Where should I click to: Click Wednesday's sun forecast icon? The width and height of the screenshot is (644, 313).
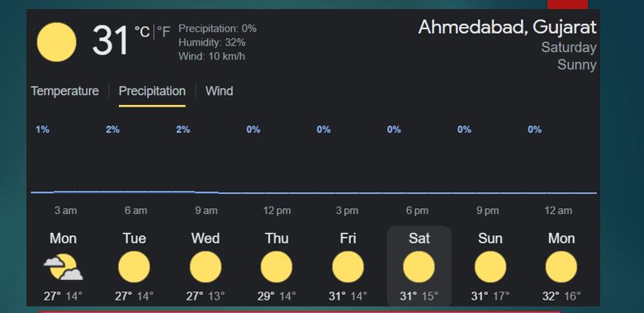206,267
